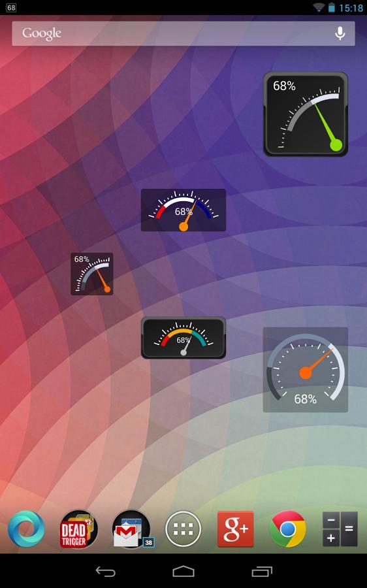This screenshot has width=367, height=588.
Task: Tap the 68 battery notification icon
Action: pos(11,7)
